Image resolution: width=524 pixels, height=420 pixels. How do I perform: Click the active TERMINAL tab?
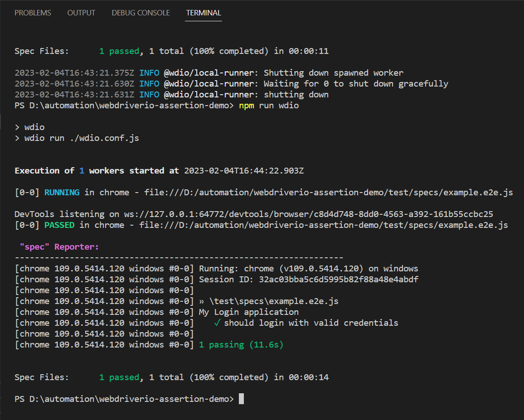pos(203,13)
